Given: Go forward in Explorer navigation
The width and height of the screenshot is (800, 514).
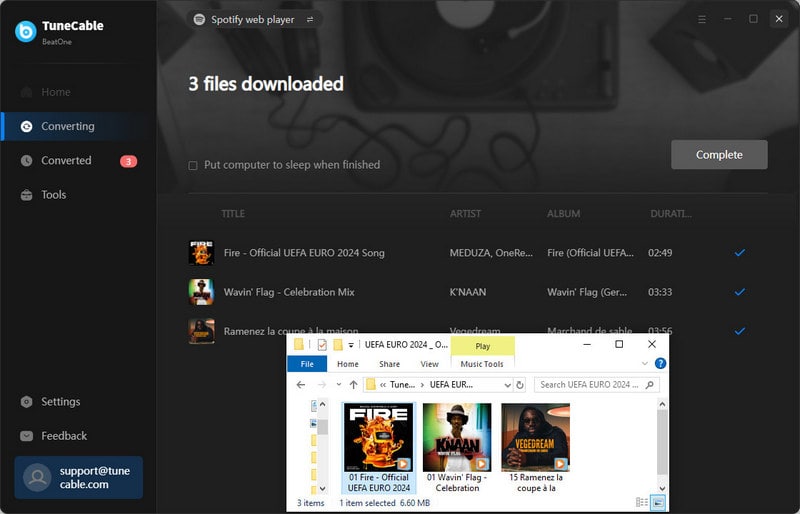Looking at the screenshot, I should pos(321,385).
